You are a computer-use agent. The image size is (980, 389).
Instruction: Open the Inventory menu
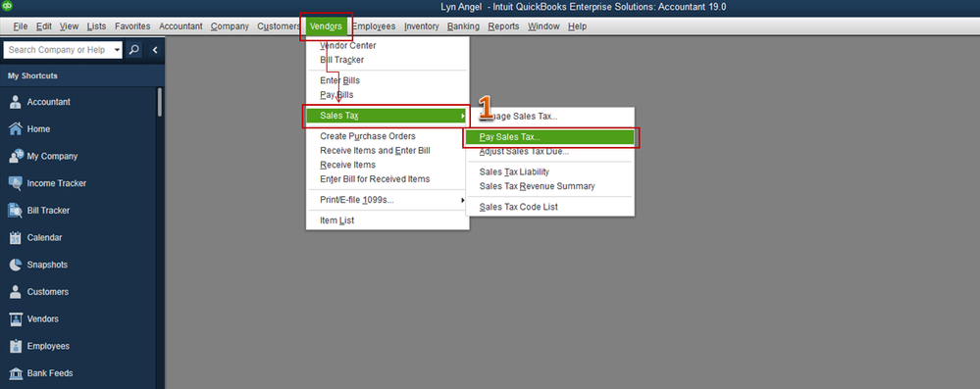tap(421, 26)
